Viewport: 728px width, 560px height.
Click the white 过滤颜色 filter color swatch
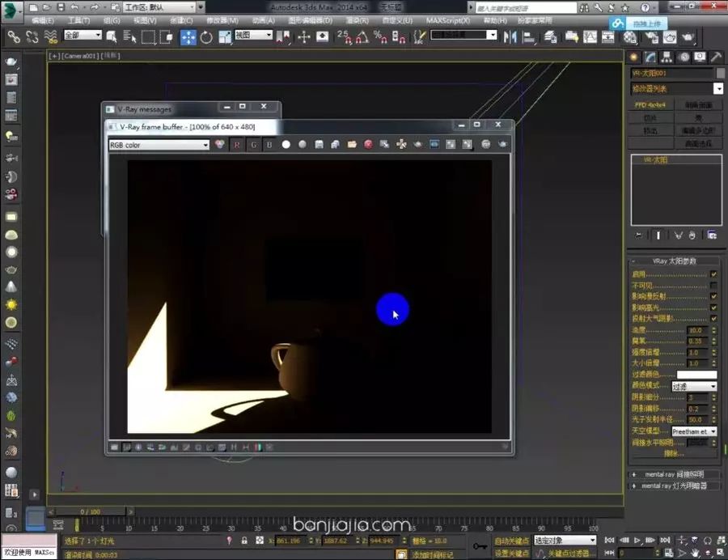(696, 374)
